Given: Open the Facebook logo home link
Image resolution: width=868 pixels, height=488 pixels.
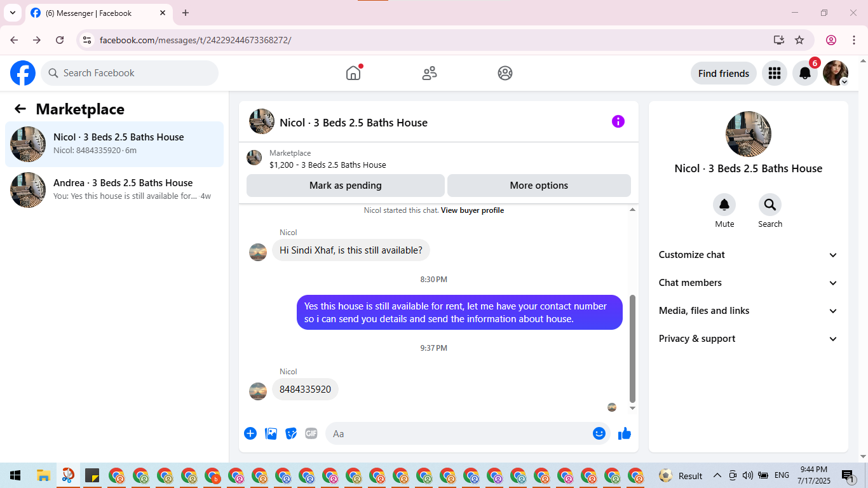Looking at the screenshot, I should click(x=23, y=73).
